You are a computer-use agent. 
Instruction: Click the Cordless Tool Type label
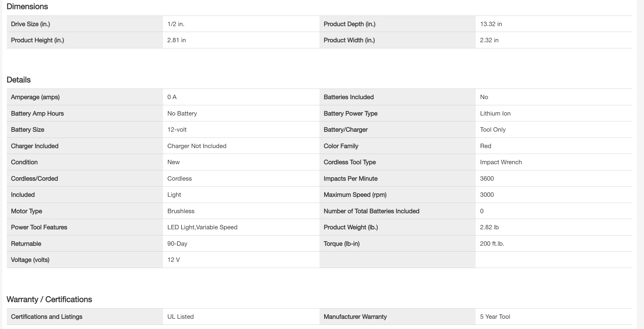[x=350, y=162]
